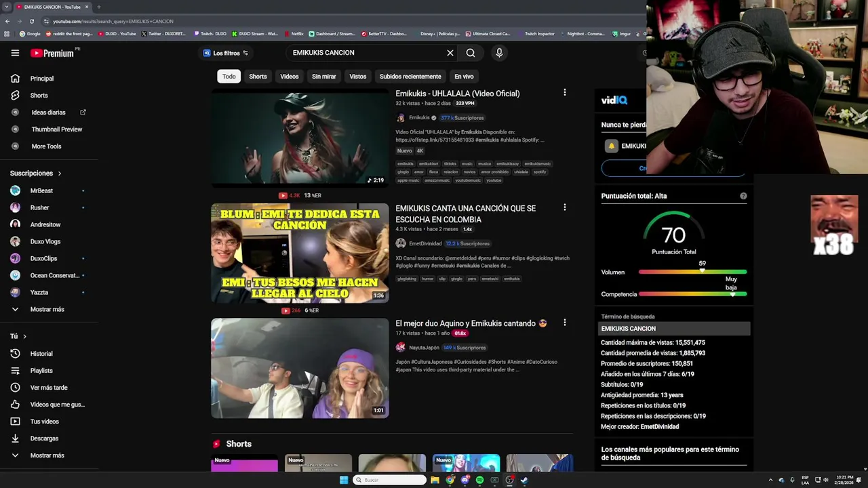The width and height of the screenshot is (868, 488).
Task: Select the Shorts filter chip
Action: point(258,77)
